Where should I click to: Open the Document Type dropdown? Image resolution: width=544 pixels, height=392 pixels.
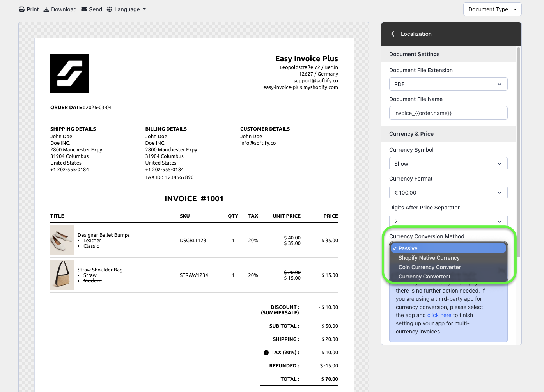[x=492, y=9]
